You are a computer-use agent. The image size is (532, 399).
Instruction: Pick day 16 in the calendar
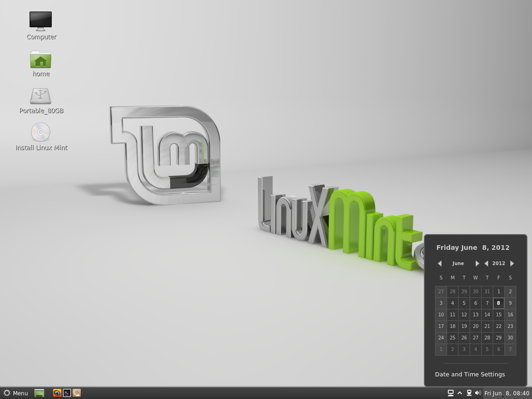click(x=510, y=314)
